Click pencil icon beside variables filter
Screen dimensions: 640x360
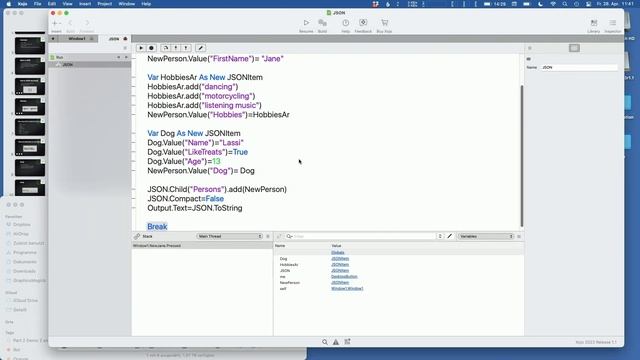pyautogui.click(x=449, y=236)
